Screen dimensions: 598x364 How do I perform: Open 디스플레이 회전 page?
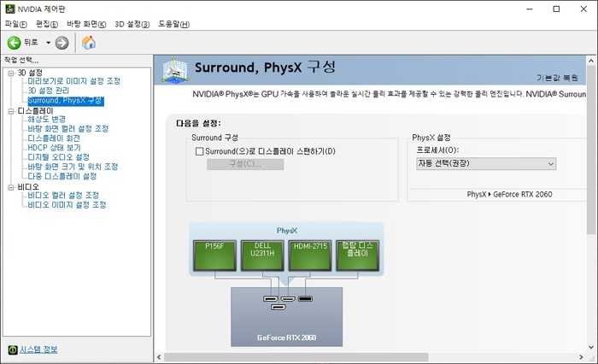[x=54, y=138]
